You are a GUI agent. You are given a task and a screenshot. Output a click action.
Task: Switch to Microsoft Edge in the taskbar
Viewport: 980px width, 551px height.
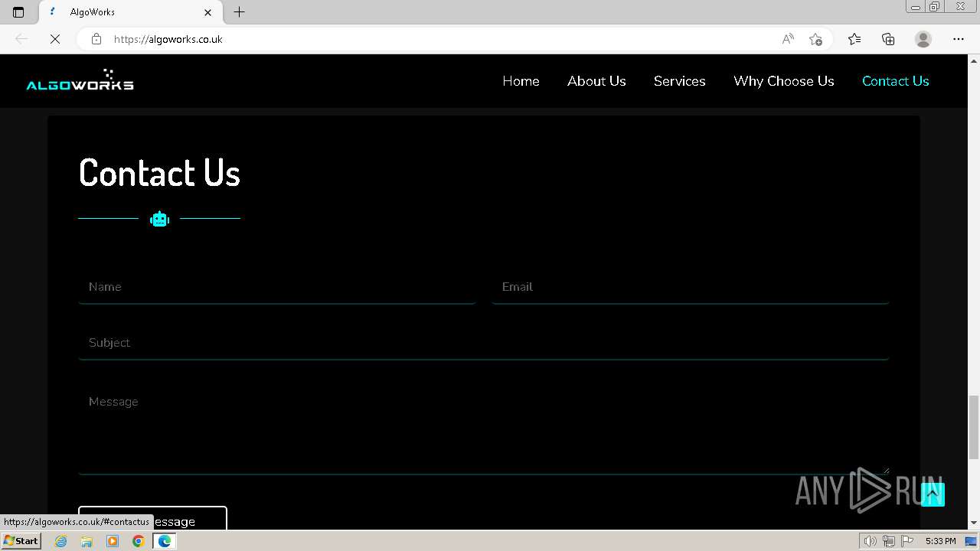pyautogui.click(x=165, y=541)
